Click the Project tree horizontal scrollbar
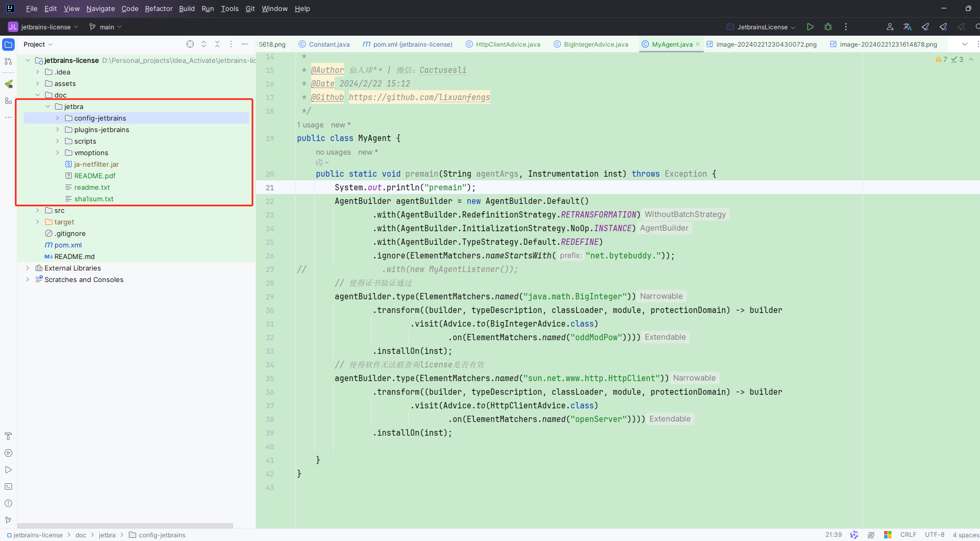The height and width of the screenshot is (541, 980). (x=125, y=525)
